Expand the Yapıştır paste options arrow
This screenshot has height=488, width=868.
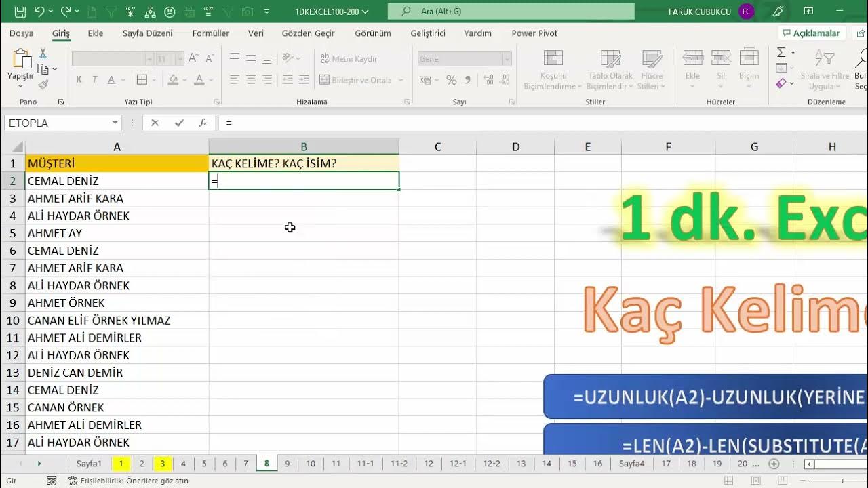coord(20,86)
